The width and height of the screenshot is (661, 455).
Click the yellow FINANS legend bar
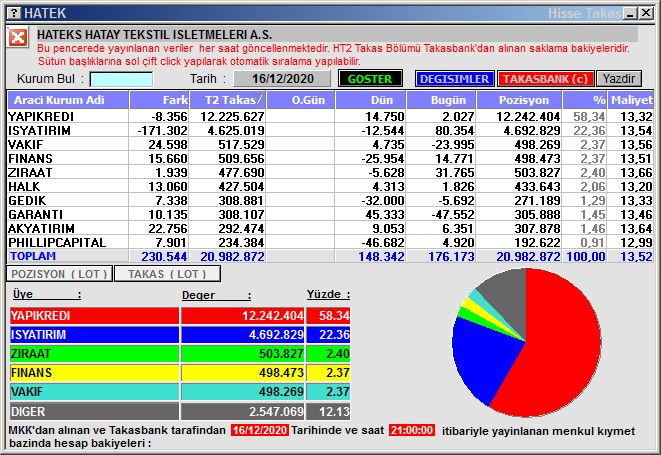point(94,372)
